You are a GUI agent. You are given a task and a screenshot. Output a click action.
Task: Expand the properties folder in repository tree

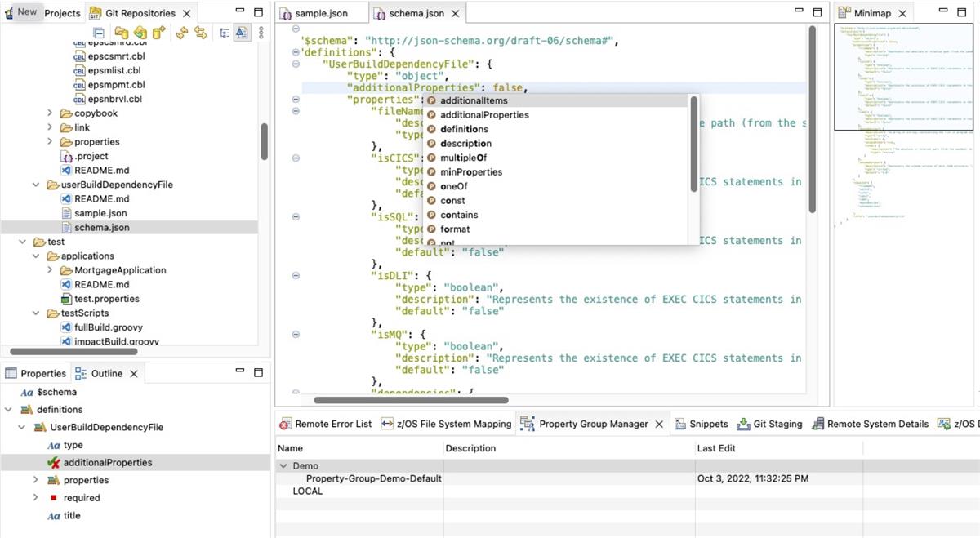click(x=49, y=142)
